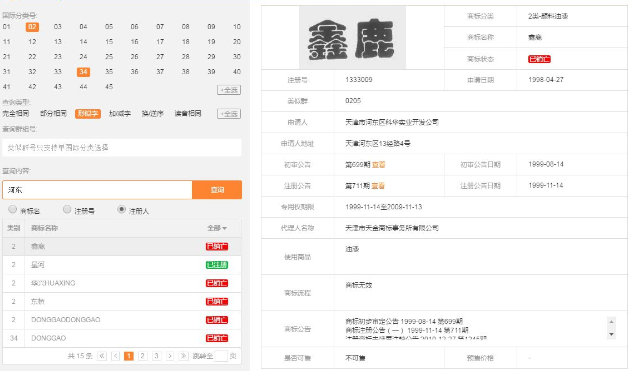The width and height of the screenshot is (629, 371).
Task: Select the class 34 DONGGAO row
Action: (122, 338)
